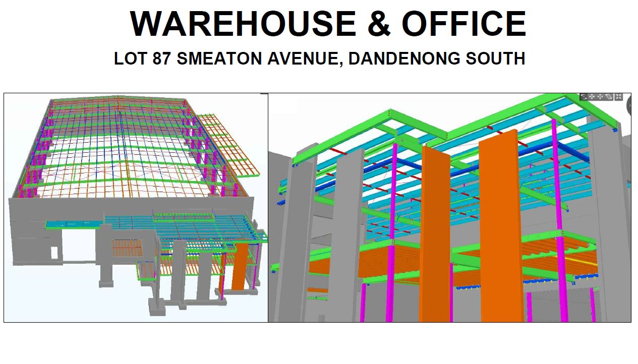Select the faded four-arrow move icon
Viewport: 638px width, 364px height.
click(600, 97)
